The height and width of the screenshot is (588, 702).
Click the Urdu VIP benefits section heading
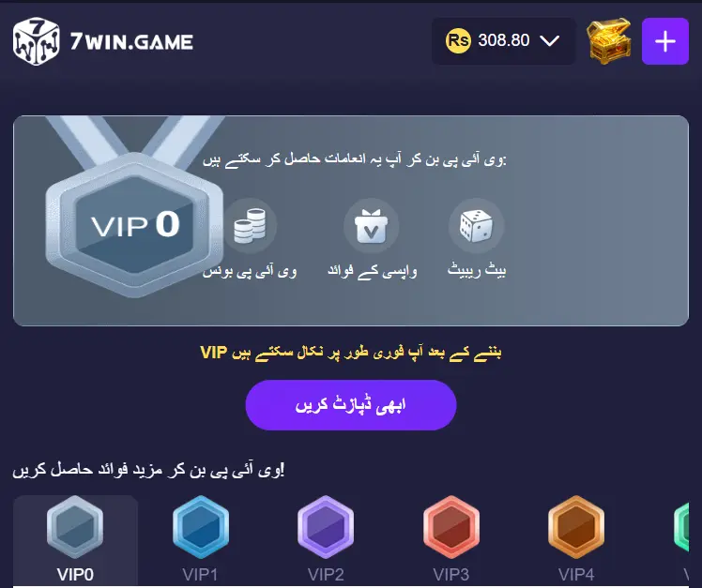148,471
